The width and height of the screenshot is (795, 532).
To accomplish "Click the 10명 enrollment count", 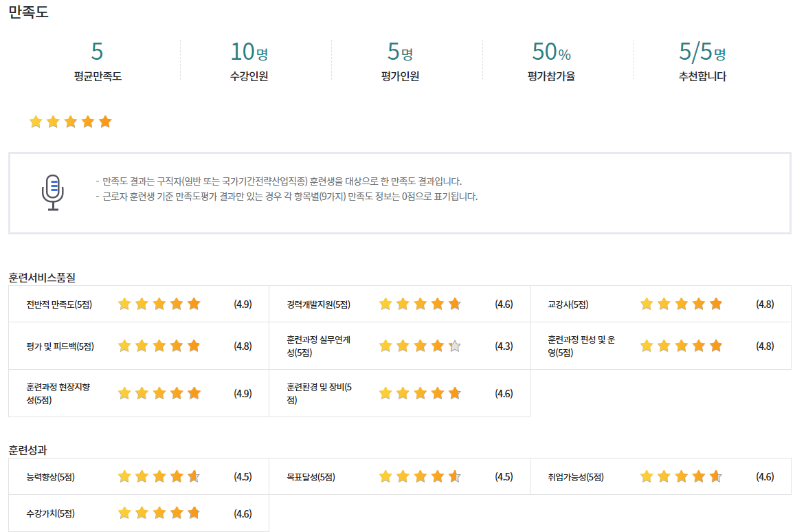I will click(249, 52).
